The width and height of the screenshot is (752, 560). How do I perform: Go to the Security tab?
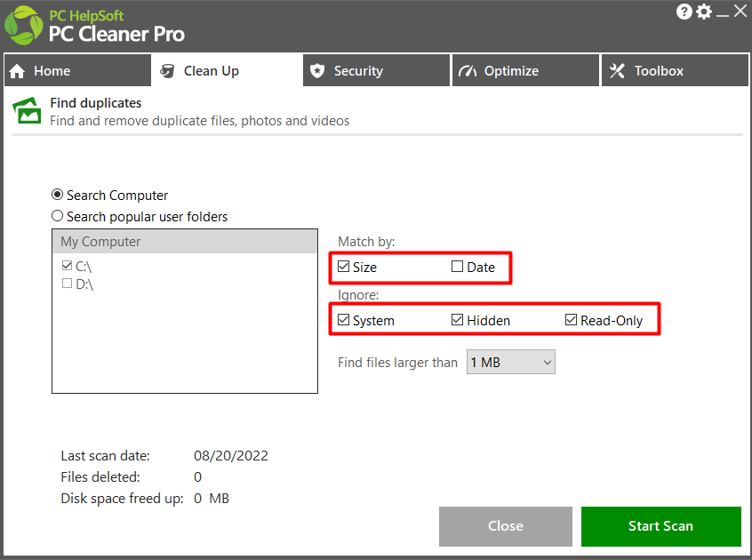(377, 70)
